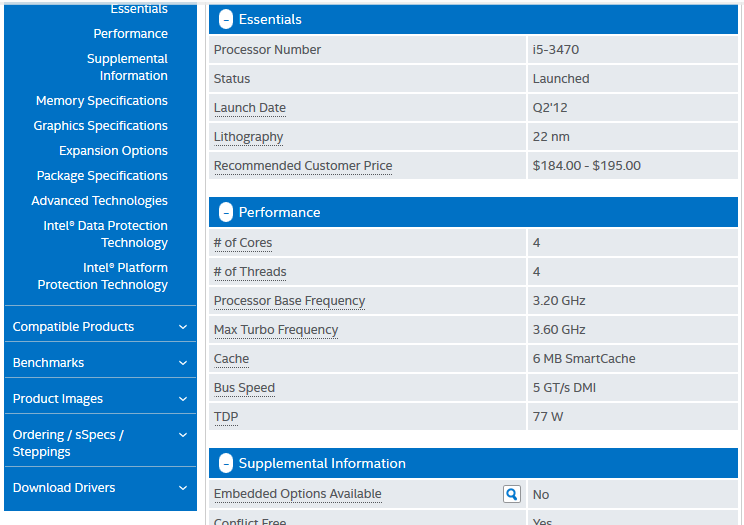Screen dimensions: 744x525
Task: Click the # of Cores term
Action: [x=243, y=243]
